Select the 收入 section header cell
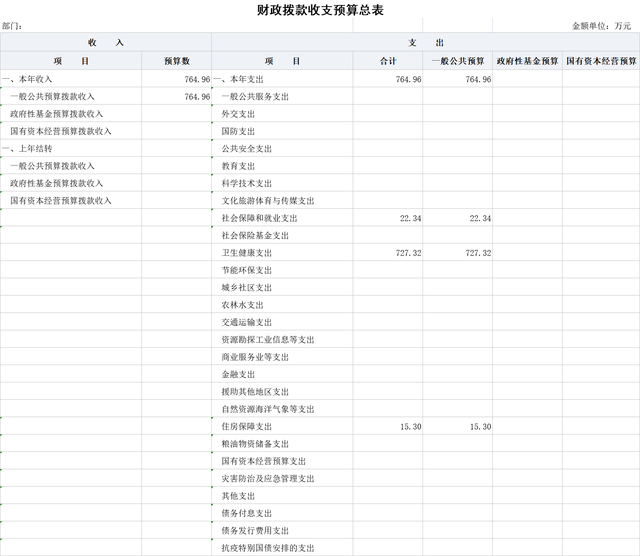Screen dimensions: 640x556 106,43
